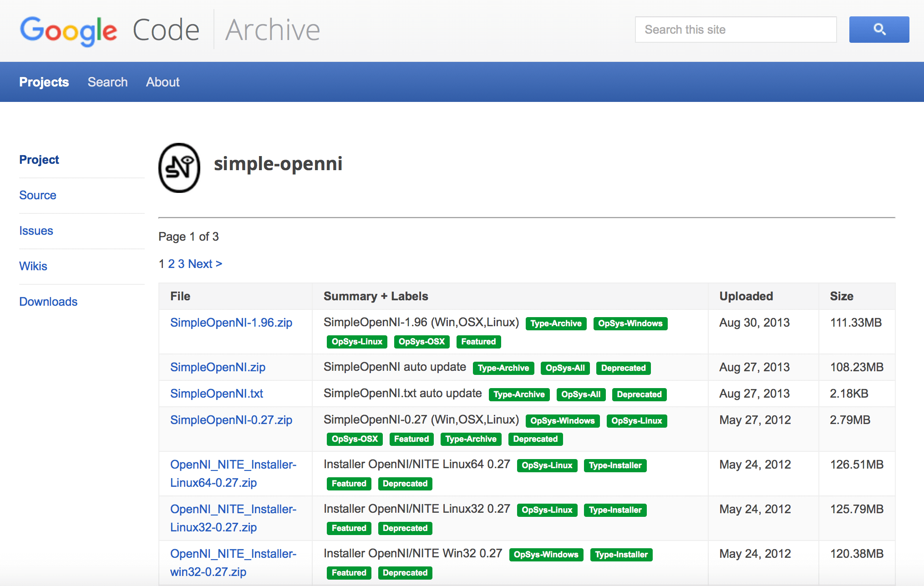Open the Projects nav item
Screen dimensions: 924x586
(44, 82)
